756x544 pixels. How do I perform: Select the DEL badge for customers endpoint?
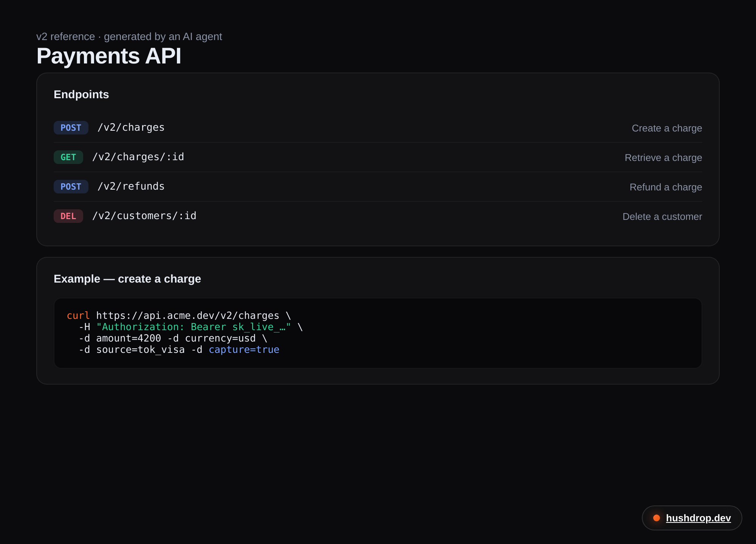coord(68,216)
